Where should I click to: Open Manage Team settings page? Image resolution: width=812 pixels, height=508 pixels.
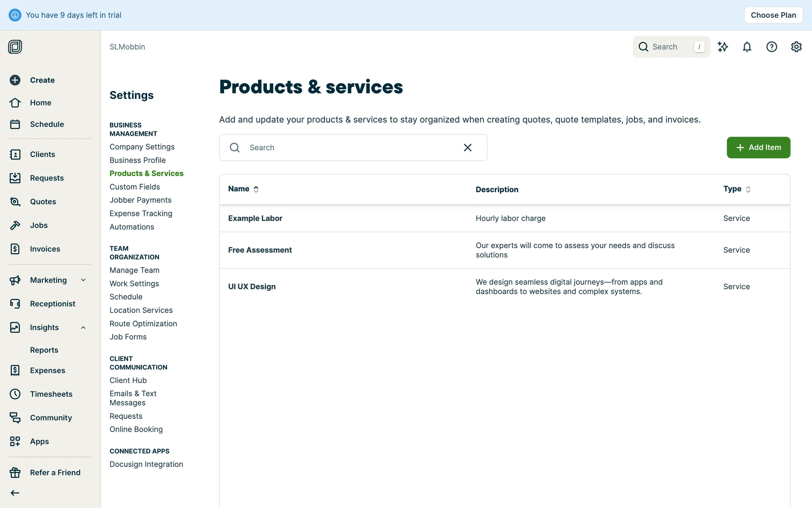[134, 270]
